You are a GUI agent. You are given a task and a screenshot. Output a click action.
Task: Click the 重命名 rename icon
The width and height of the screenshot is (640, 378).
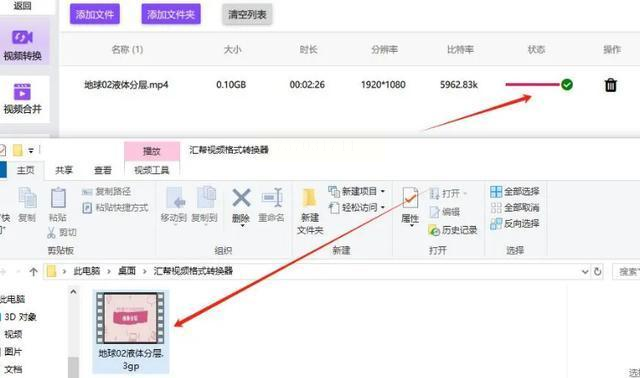pyautogui.click(x=272, y=198)
